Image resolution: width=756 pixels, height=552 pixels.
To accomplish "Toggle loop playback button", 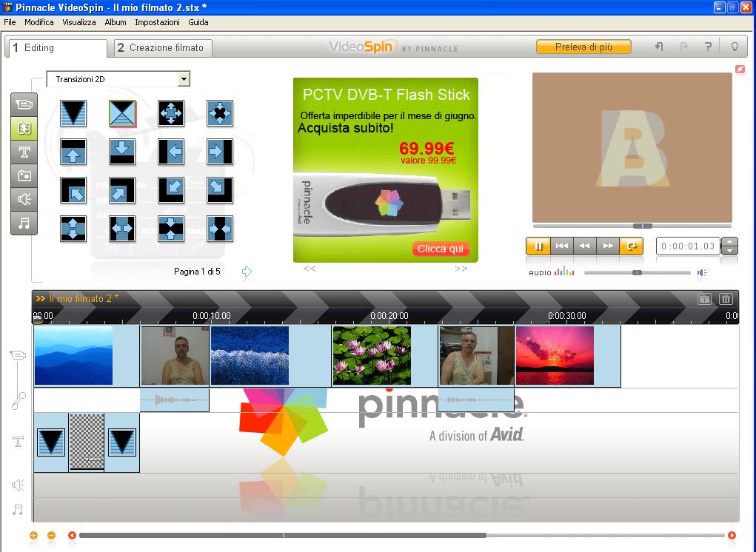I will pos(631,246).
